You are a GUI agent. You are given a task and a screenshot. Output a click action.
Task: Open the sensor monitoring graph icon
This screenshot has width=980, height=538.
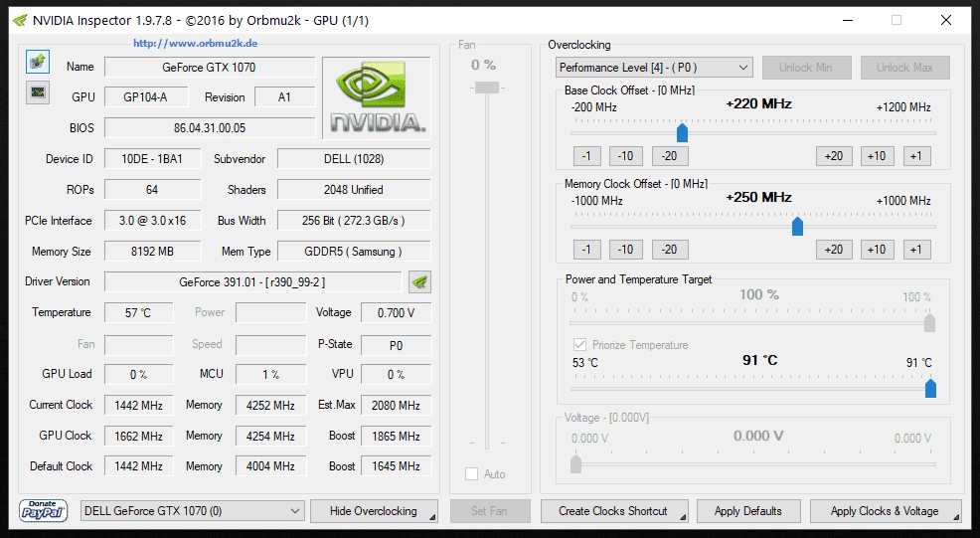pyautogui.click(x=38, y=92)
